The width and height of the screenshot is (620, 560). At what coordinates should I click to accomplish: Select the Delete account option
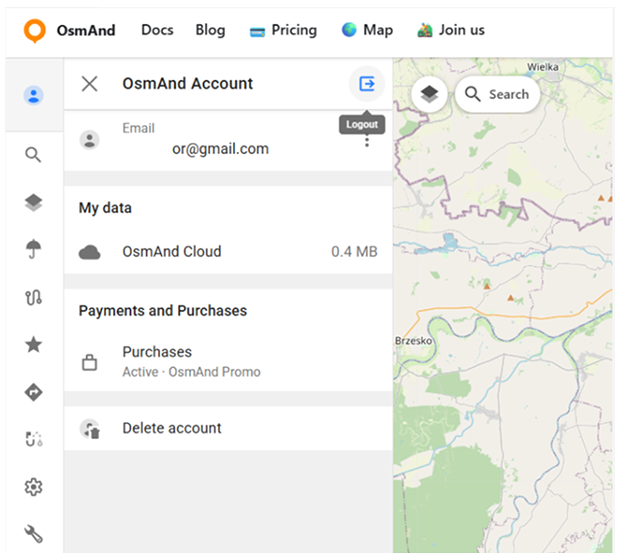172,428
